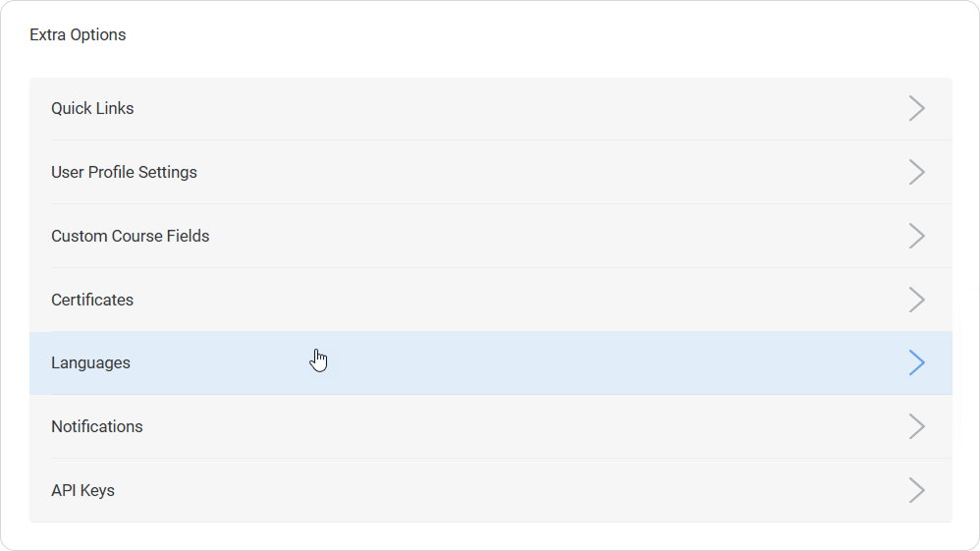980x551 pixels.
Task: Select the User Profile Settings label
Action: pos(124,172)
